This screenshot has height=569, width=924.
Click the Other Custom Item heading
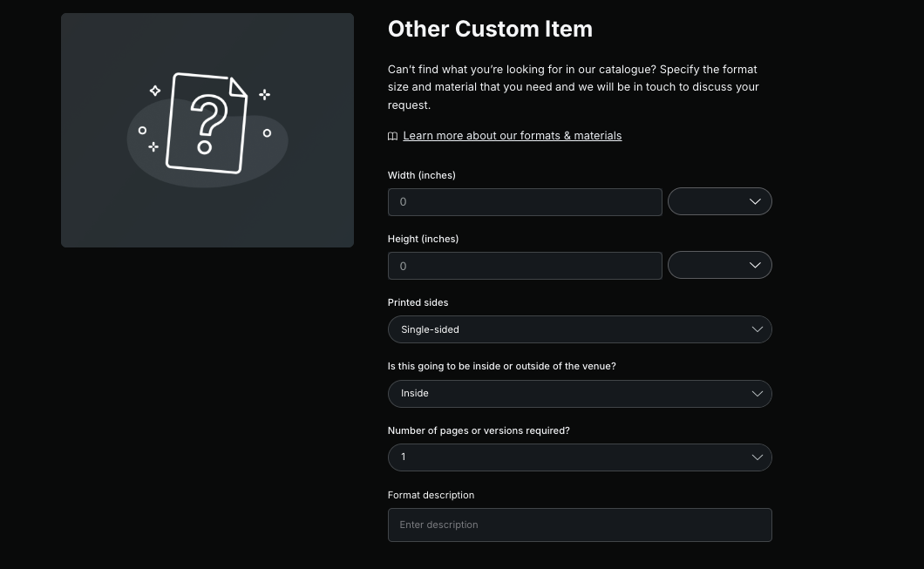[490, 29]
